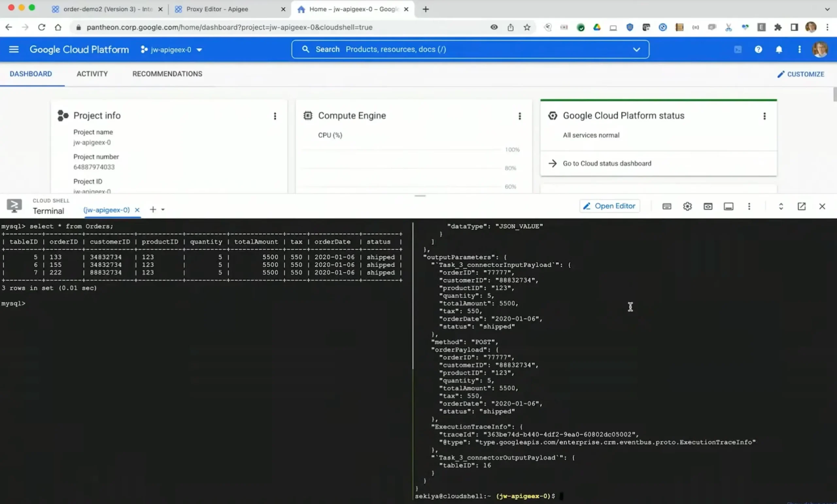Open a new browser tab

[426, 9]
